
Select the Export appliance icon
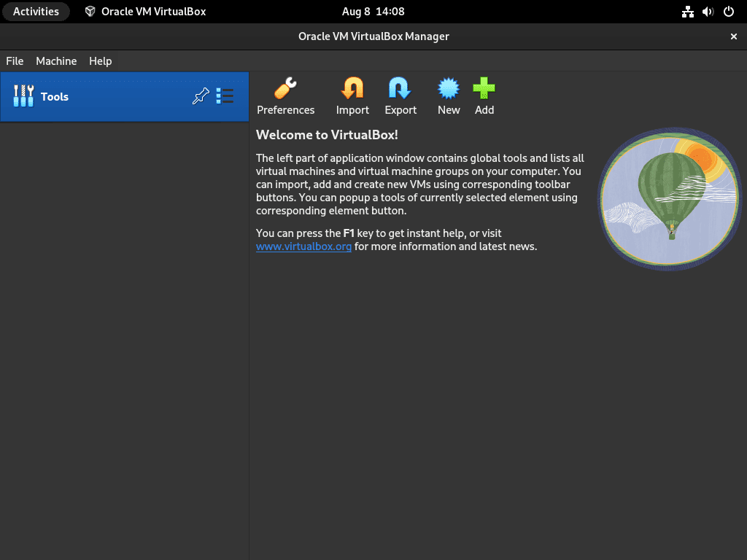pyautogui.click(x=400, y=95)
